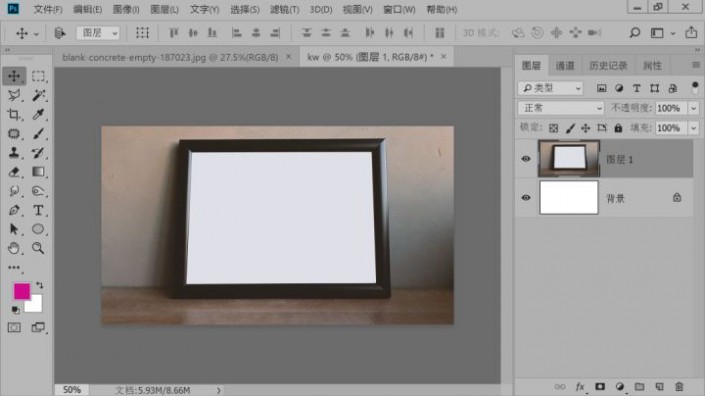Delete the selected layer via trash icon

pyautogui.click(x=679, y=387)
